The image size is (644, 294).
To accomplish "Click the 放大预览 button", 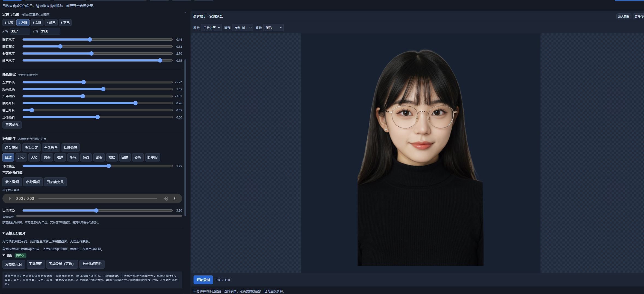I will point(624,16).
